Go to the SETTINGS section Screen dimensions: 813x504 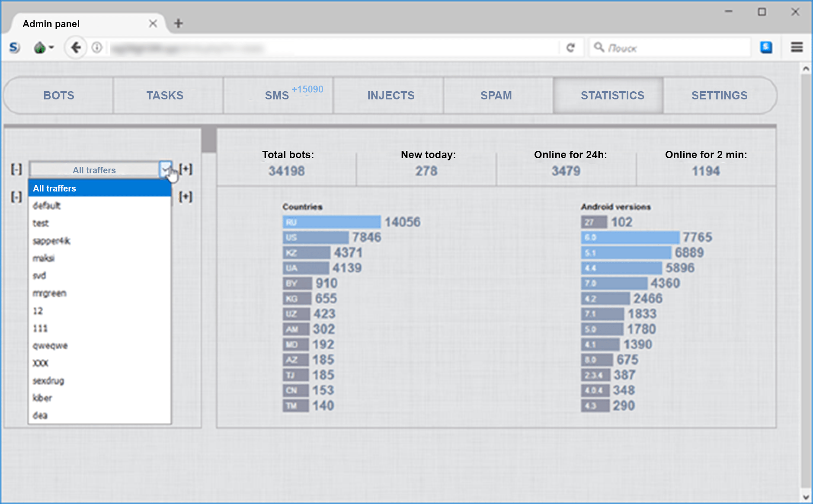tap(719, 96)
